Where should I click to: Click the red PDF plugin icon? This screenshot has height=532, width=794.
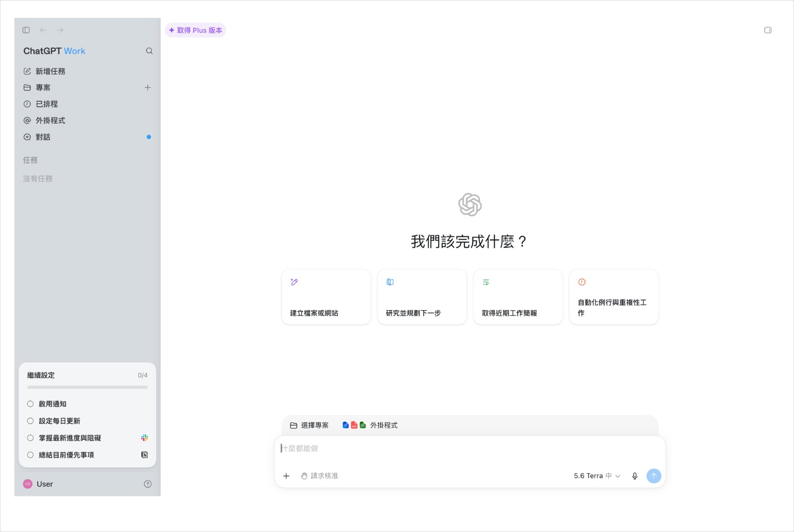[354, 425]
